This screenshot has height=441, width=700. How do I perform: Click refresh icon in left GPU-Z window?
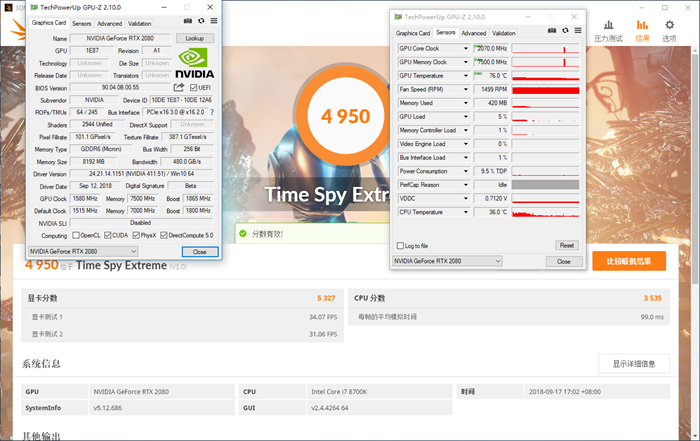point(201,21)
